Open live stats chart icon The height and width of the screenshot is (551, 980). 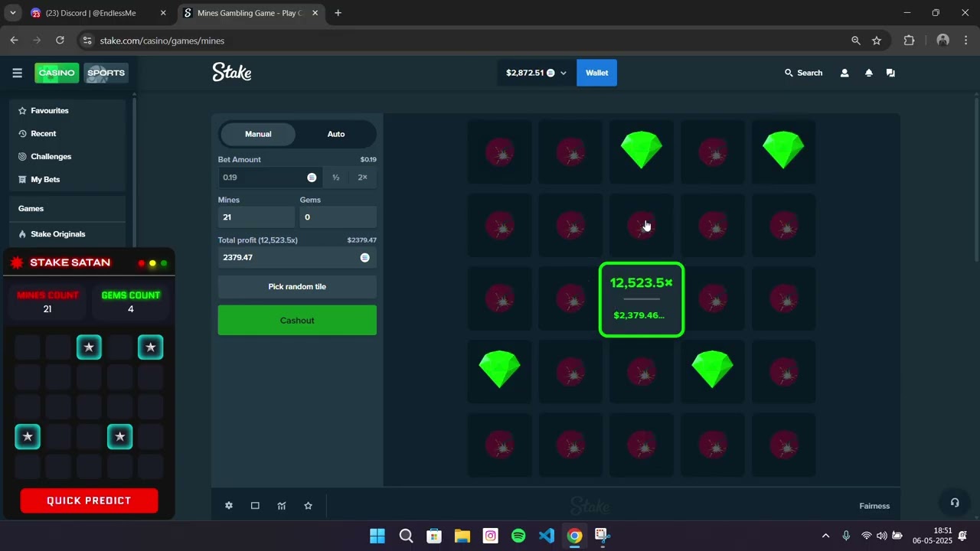(x=282, y=506)
